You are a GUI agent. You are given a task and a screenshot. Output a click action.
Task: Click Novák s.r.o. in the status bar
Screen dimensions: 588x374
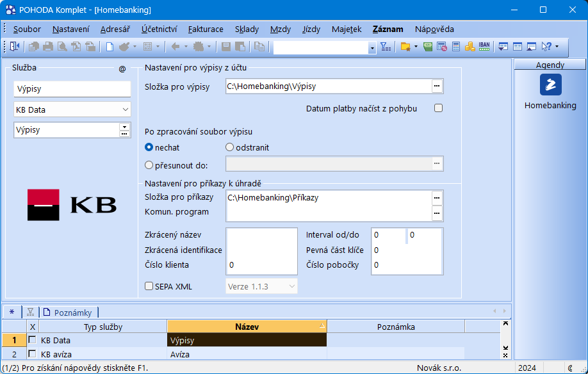point(439,368)
